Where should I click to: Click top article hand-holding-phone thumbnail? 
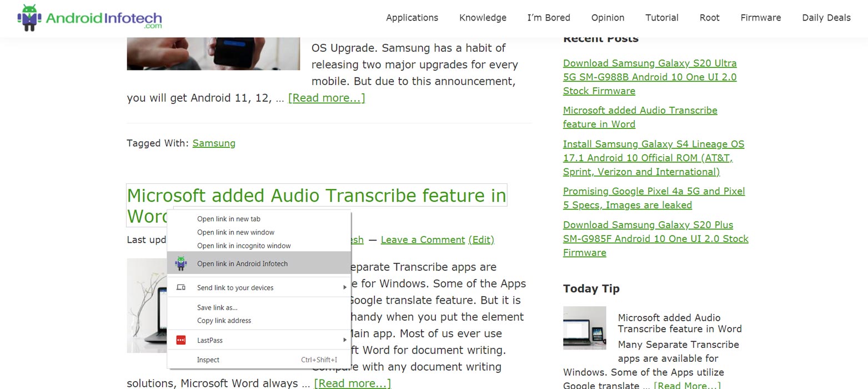point(213,53)
